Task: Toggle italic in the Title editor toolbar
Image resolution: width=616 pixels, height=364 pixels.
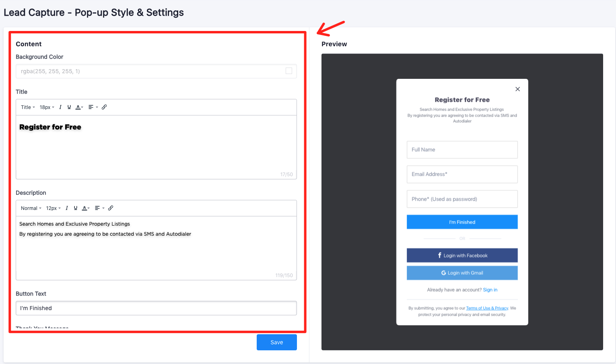Action: point(60,107)
